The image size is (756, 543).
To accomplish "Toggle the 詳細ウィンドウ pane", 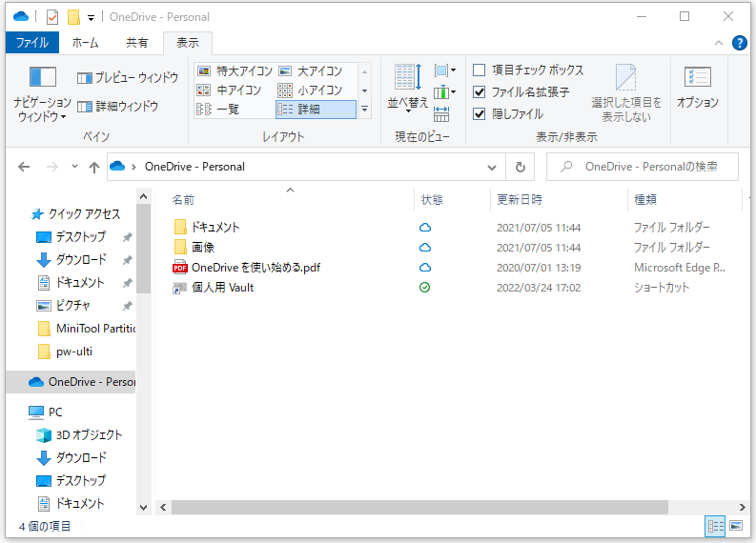I will click(x=117, y=106).
